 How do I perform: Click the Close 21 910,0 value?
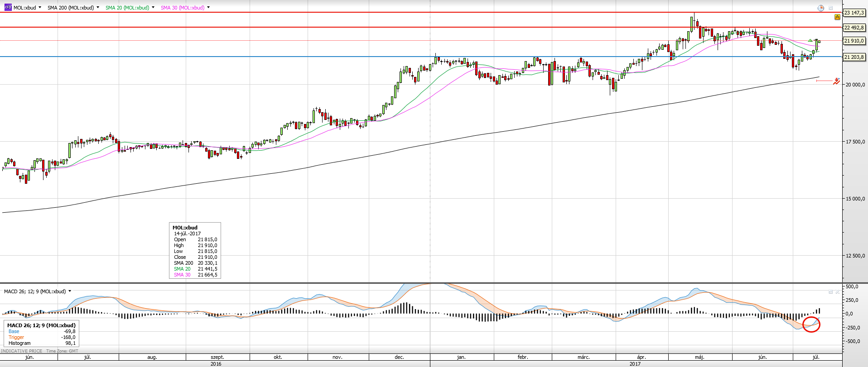click(x=207, y=257)
